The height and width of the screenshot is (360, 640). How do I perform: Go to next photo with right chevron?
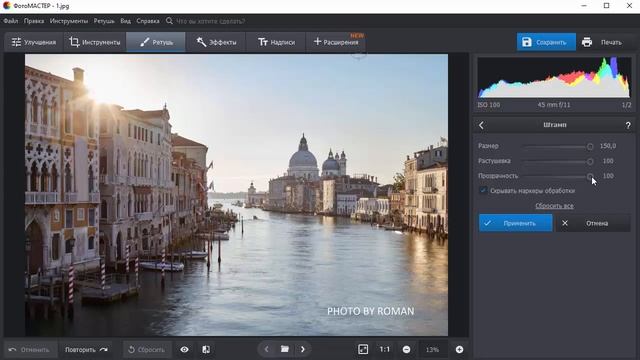302,349
